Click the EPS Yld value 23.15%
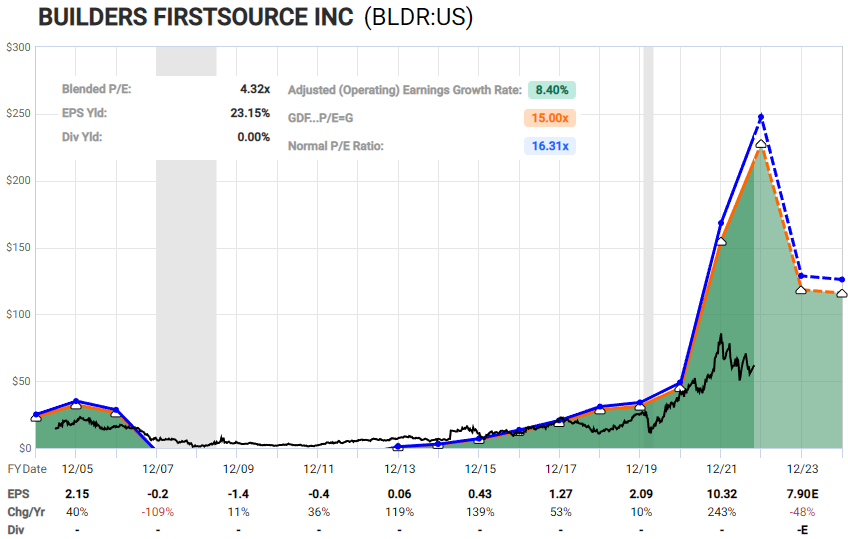Viewport: 848px width, 539px height. [250, 113]
